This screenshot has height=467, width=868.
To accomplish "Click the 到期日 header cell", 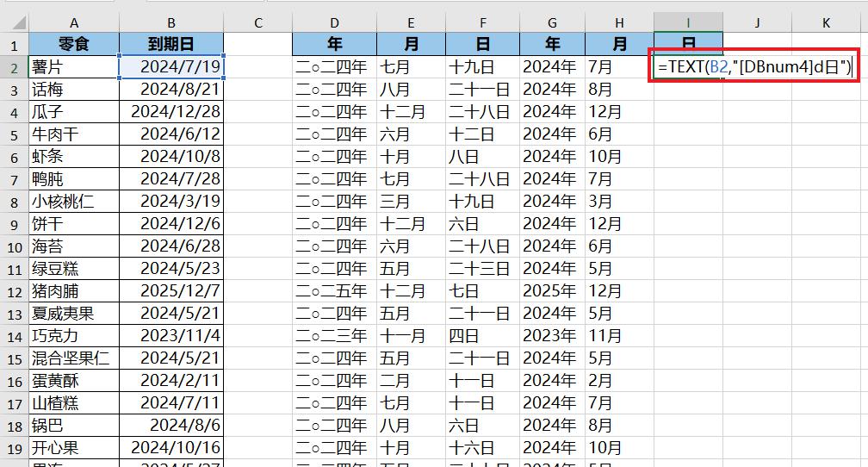I will coord(171,44).
